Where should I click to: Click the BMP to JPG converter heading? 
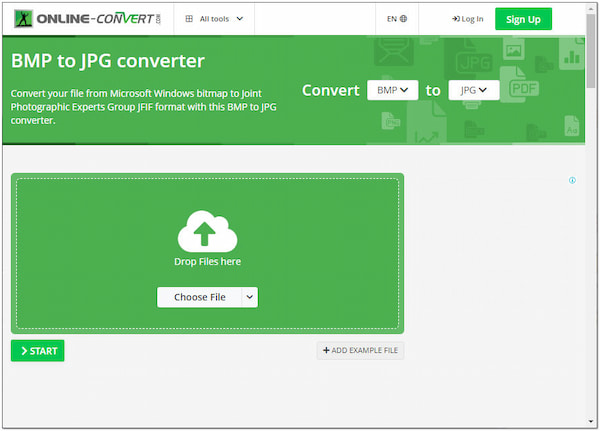108,61
